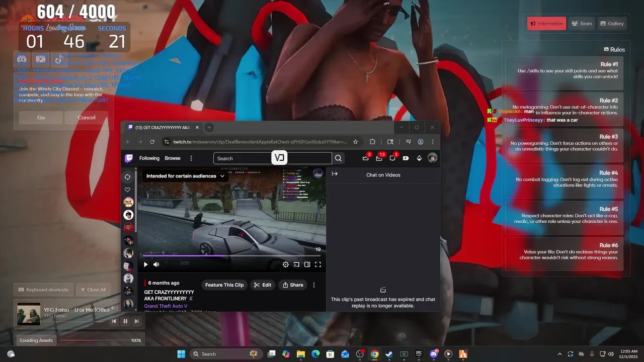Open Windows taskbar Search box
Viewport: 644px width, 362px height.
point(226,354)
